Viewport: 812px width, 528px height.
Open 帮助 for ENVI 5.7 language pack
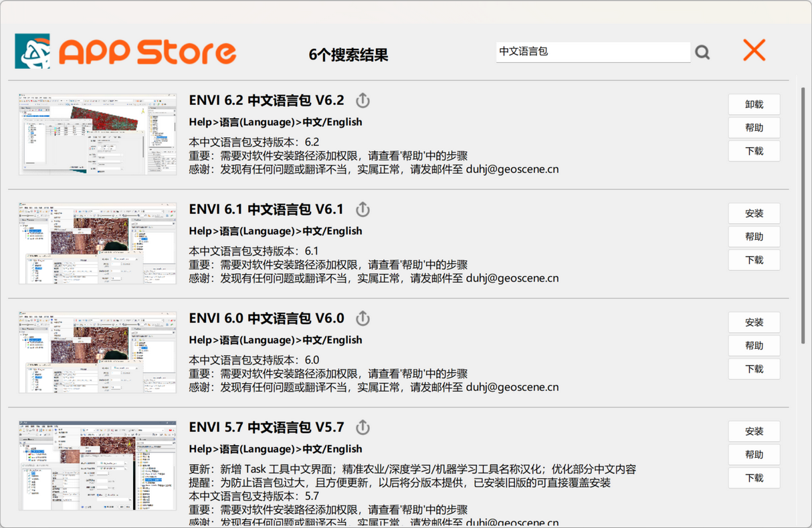coord(754,454)
